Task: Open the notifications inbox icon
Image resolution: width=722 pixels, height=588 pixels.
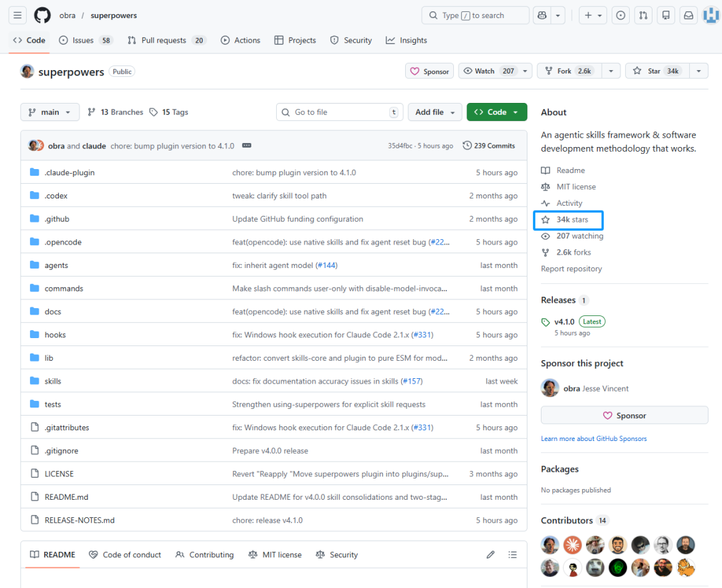Action: [x=688, y=15]
